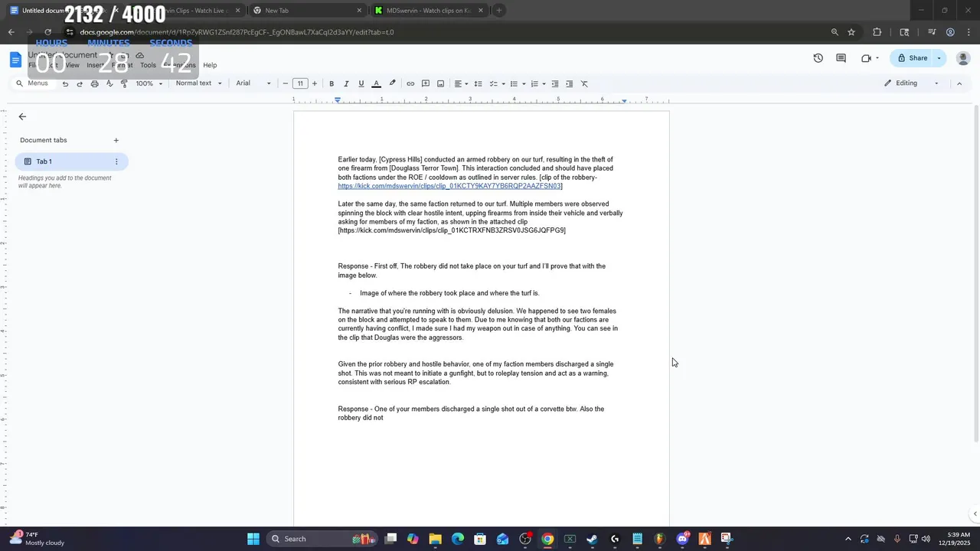Viewport: 980px width, 551px height.
Task: Open the kick.com clip link in the document
Action: coord(449,186)
